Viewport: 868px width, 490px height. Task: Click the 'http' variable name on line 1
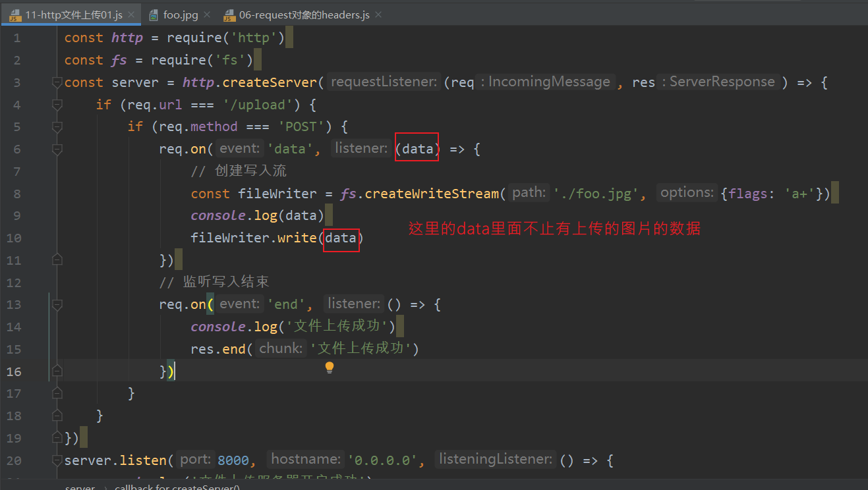coord(127,38)
